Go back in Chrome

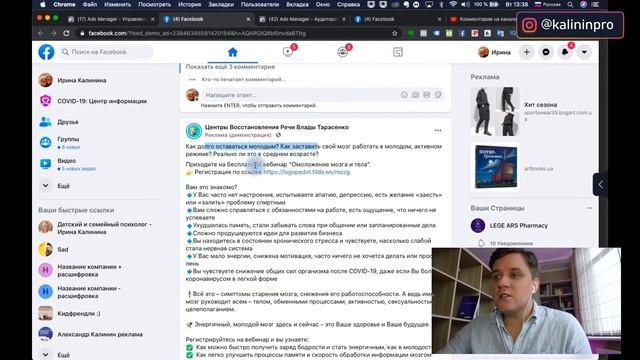pos(40,33)
